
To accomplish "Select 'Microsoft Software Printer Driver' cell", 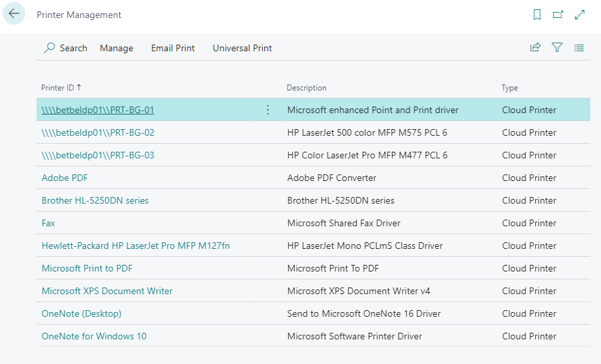I will (x=355, y=336).
